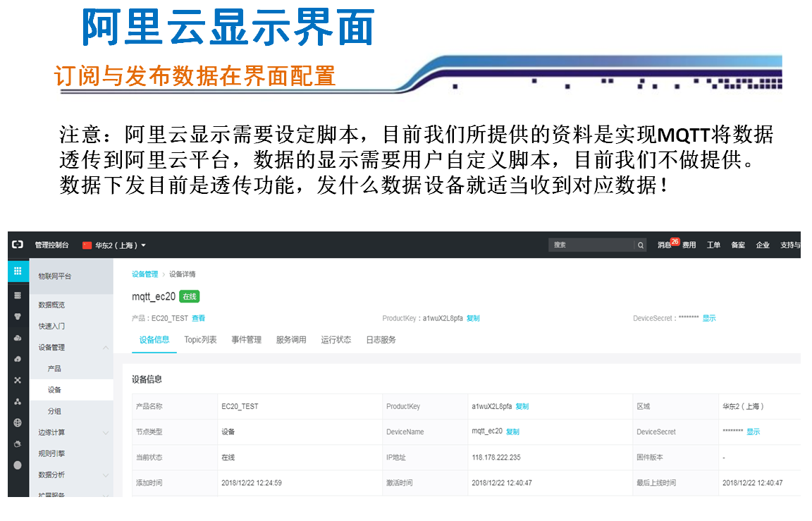The width and height of the screenshot is (812, 521).
Task: Open 费用 in the top bar
Action: pyautogui.click(x=689, y=245)
